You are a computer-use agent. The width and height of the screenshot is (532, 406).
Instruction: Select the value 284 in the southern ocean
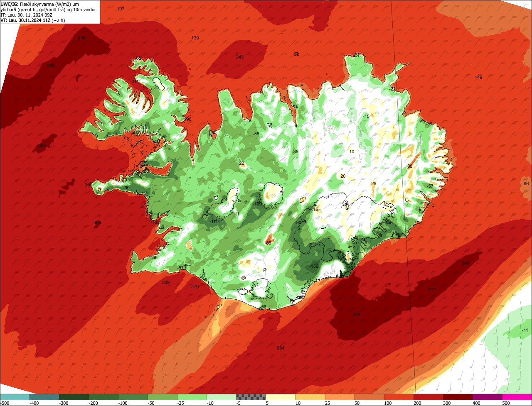pos(281,348)
